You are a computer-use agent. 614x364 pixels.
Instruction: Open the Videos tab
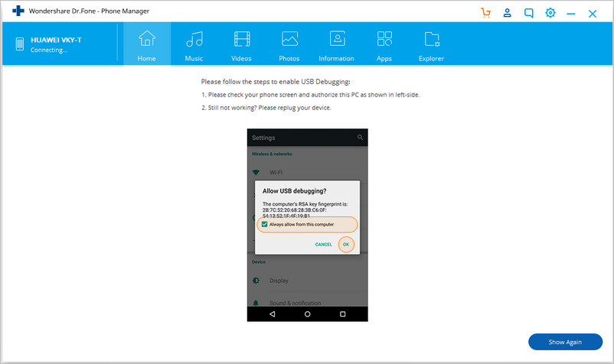[241, 44]
